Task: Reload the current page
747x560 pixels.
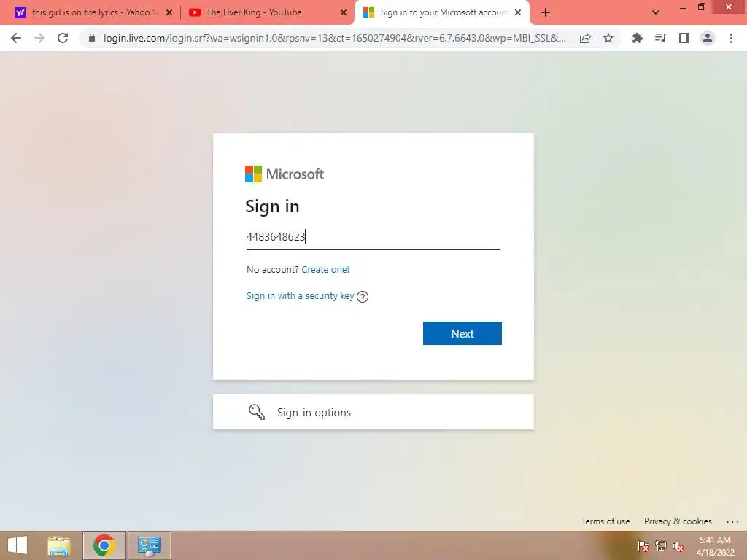Action: tap(63, 38)
